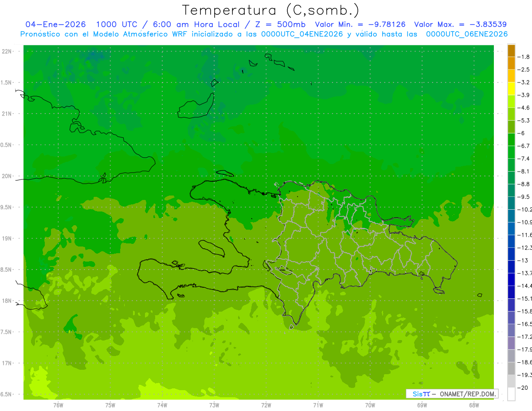Click the '6:00 am Hora Local' text

196,24
